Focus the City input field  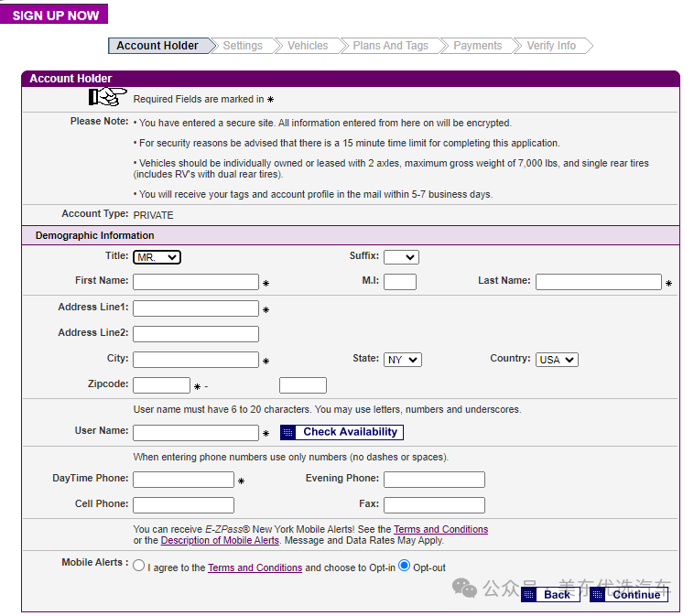[x=196, y=360]
